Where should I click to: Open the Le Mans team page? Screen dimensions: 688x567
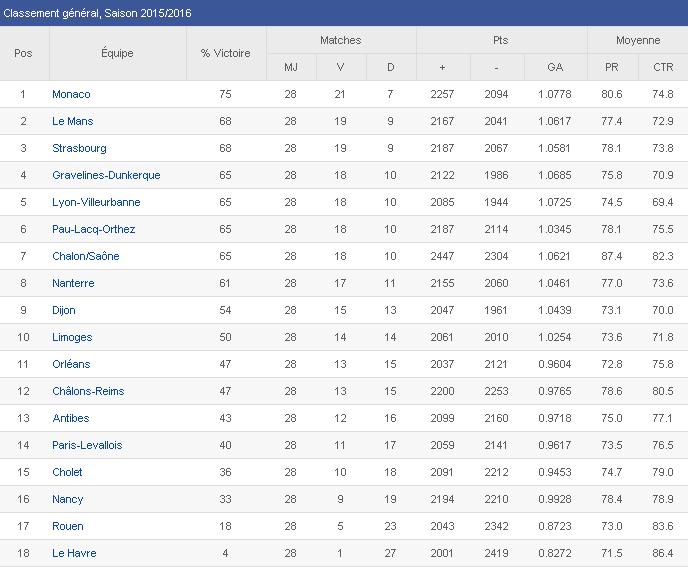point(73,121)
